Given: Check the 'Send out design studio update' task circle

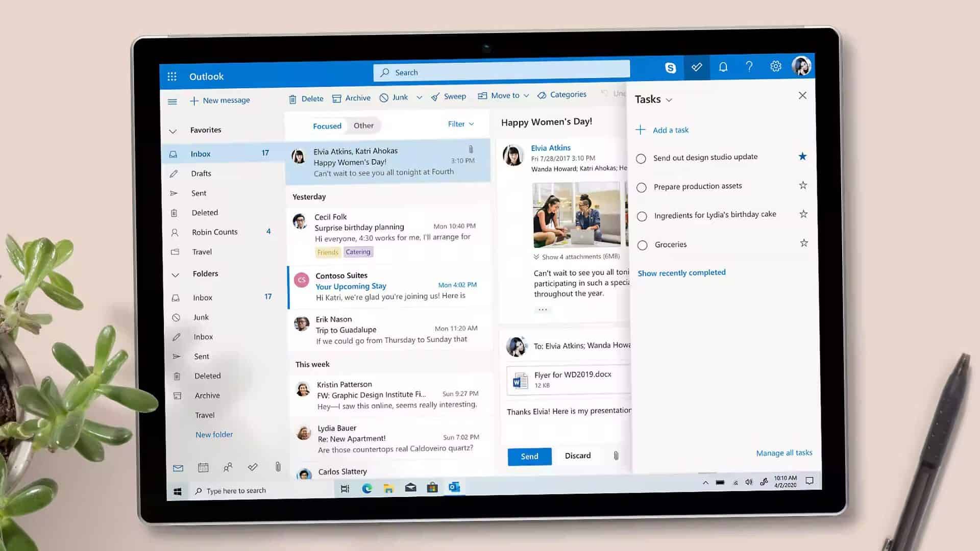Looking at the screenshot, I should 641,158.
